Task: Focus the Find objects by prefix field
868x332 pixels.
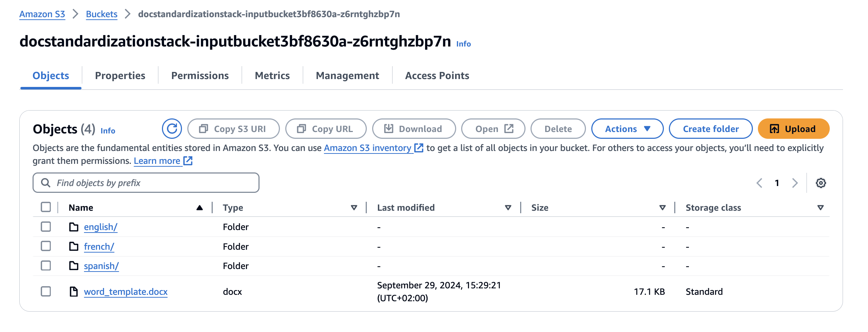Action: (x=150, y=183)
